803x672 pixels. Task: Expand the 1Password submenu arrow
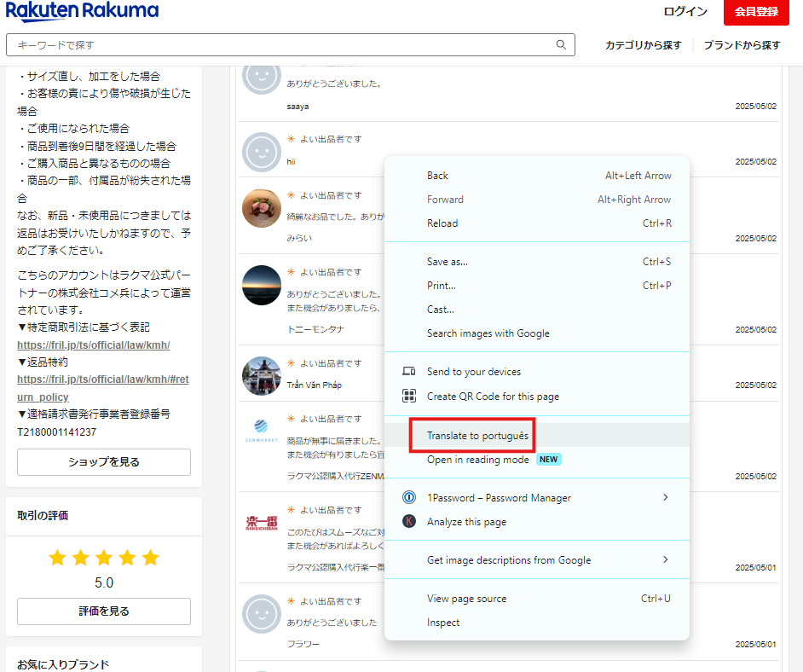click(x=666, y=497)
